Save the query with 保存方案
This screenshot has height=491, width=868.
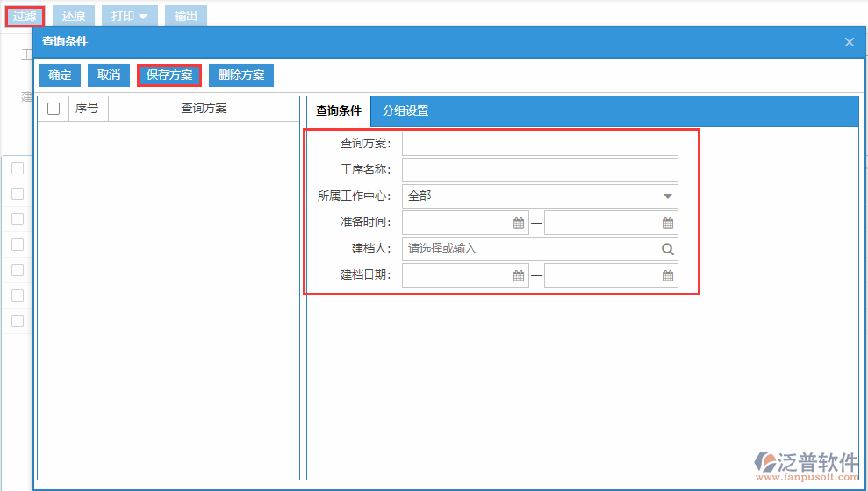point(169,75)
